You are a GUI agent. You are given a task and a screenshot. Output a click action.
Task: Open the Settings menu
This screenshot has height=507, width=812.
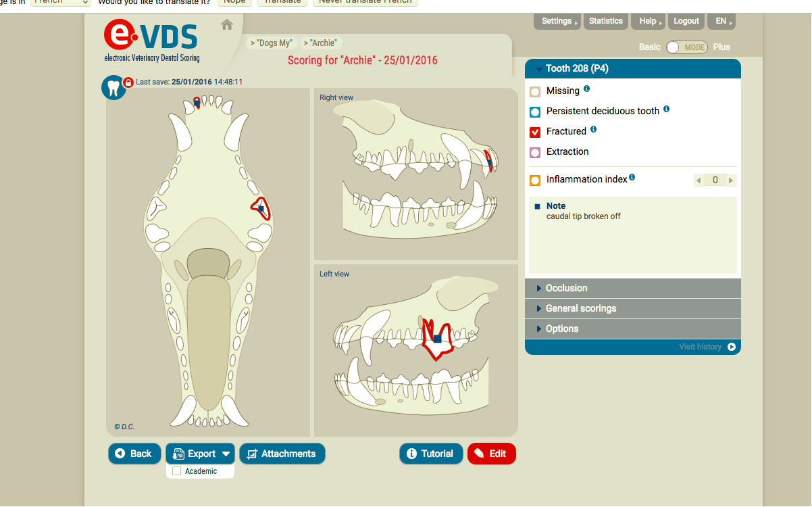point(557,21)
